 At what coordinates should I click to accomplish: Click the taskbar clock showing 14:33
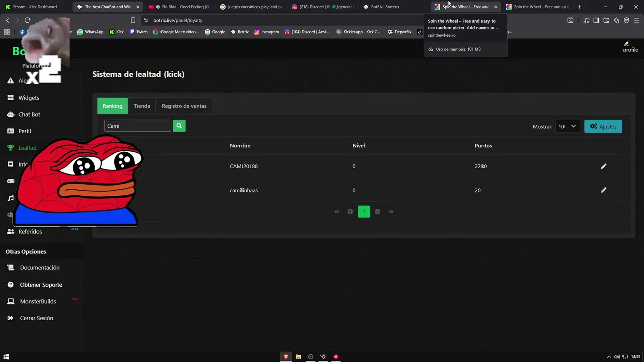(x=635, y=357)
